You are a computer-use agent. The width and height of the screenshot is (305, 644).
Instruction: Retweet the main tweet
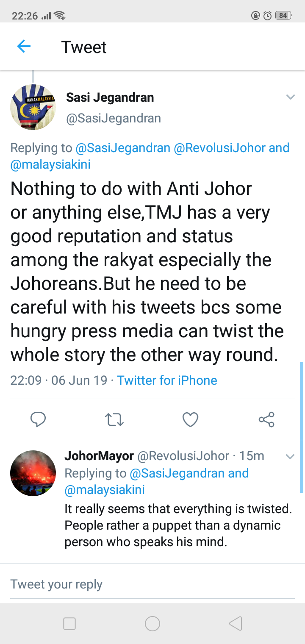114,419
